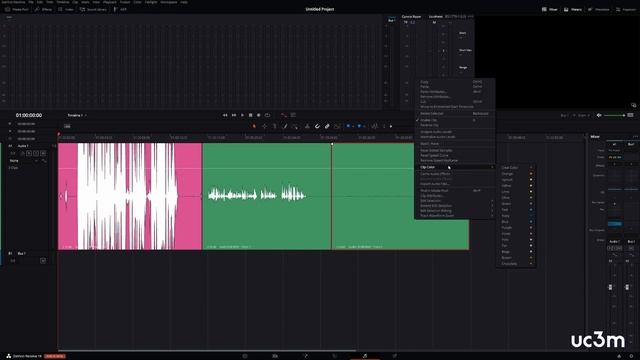Select the range selection tool

[x=264, y=126]
